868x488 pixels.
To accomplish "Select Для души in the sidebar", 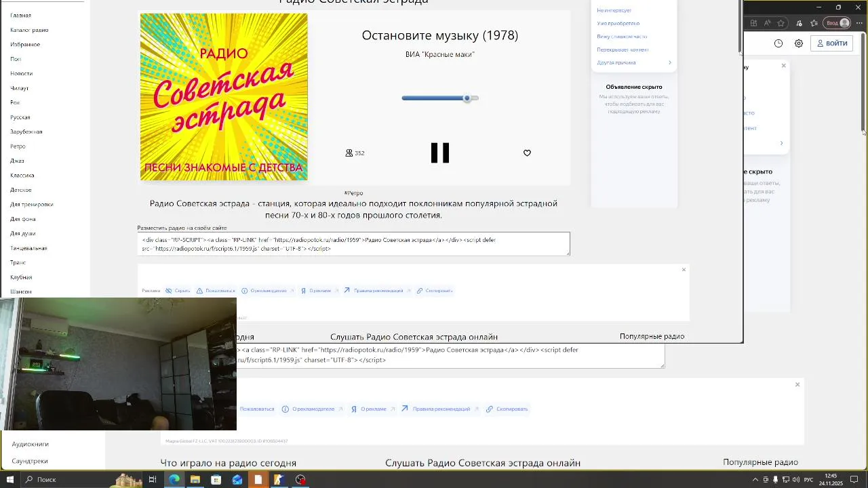I will coord(23,233).
